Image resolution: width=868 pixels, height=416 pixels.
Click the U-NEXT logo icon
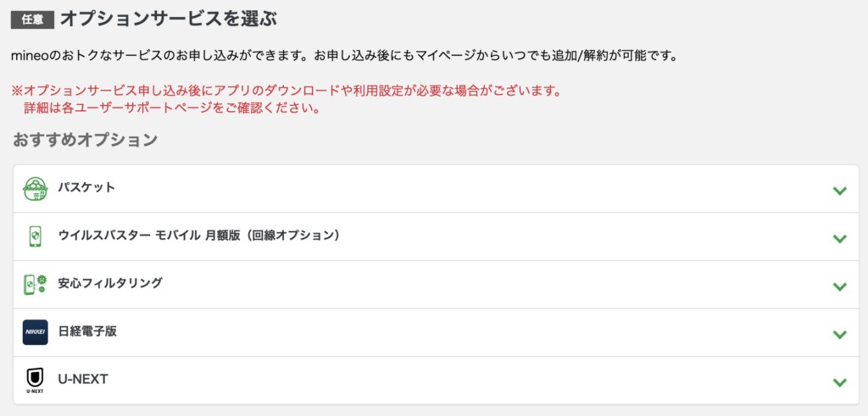tap(35, 380)
